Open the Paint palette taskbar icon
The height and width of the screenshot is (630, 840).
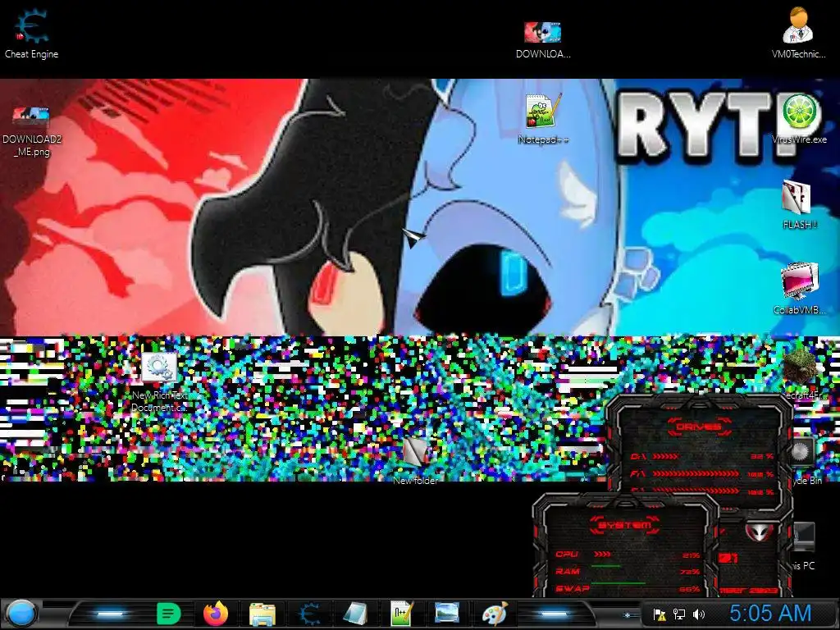[495, 614]
